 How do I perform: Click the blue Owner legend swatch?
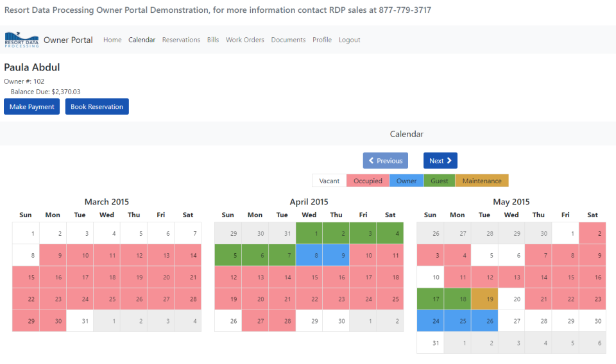(x=406, y=181)
